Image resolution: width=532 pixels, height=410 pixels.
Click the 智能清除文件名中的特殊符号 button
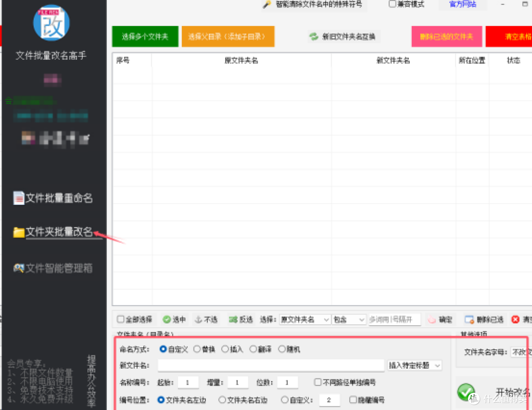coord(314,5)
